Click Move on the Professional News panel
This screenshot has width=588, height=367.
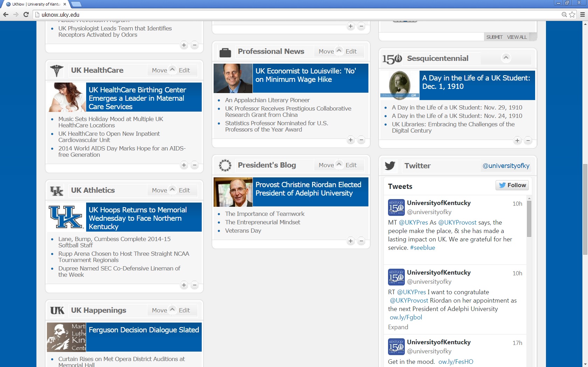coord(326,51)
